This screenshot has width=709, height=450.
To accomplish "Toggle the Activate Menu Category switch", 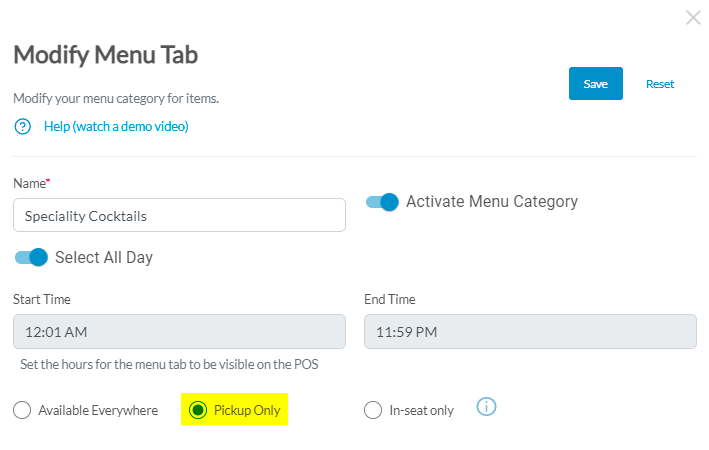I will coord(382,202).
